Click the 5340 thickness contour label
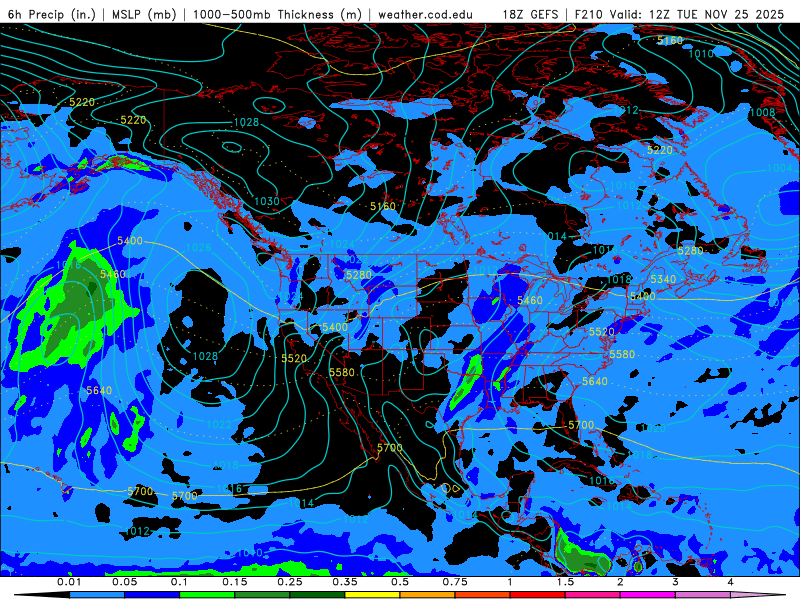This screenshot has height=600, width=800. (663, 279)
